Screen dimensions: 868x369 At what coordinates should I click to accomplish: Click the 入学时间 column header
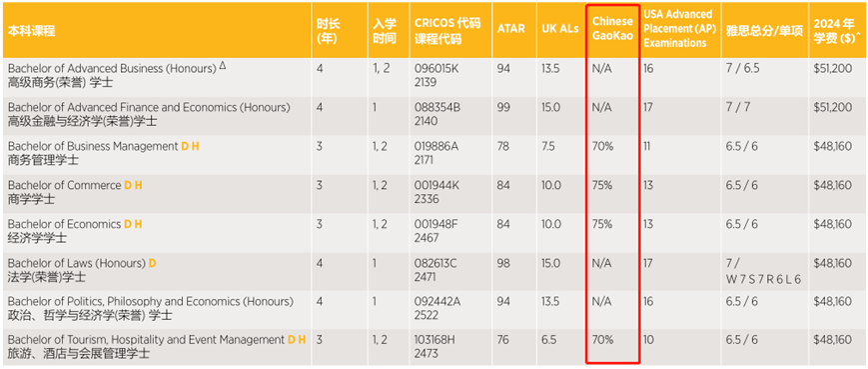385,31
